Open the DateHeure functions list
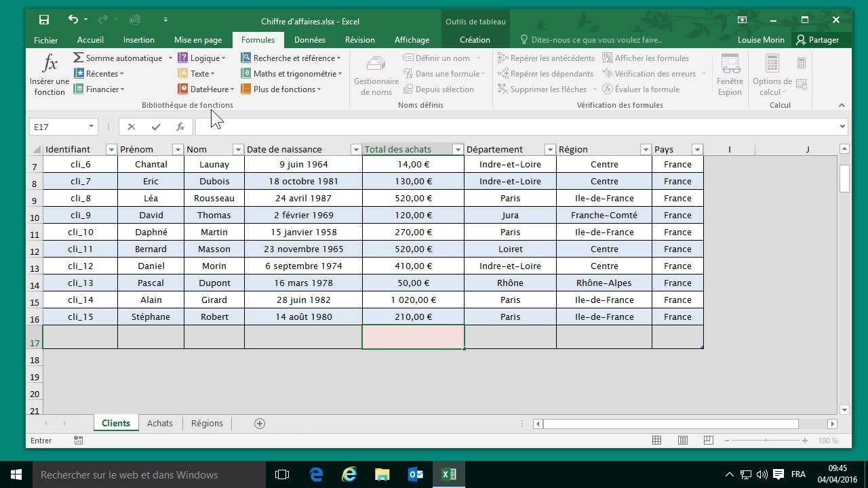Viewport: 868px width, 488px height. [x=207, y=89]
